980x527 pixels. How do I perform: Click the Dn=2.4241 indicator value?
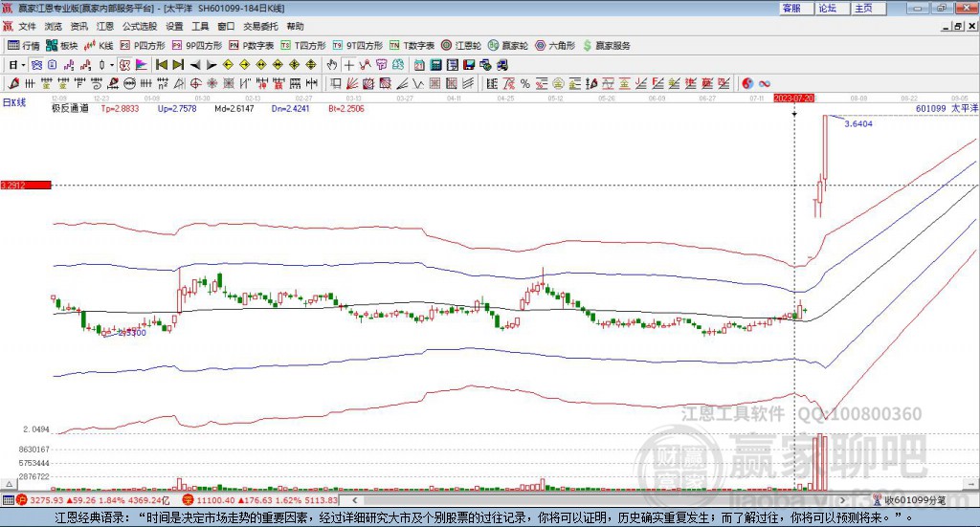pyautogui.click(x=290, y=108)
